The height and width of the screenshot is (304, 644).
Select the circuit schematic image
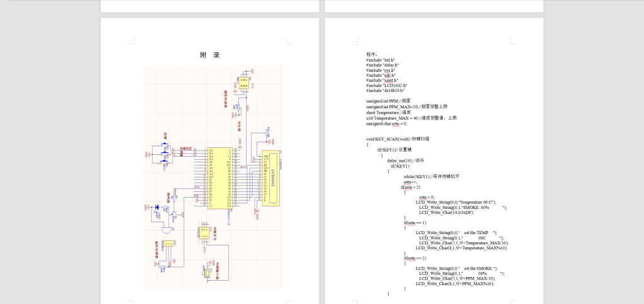point(213,176)
